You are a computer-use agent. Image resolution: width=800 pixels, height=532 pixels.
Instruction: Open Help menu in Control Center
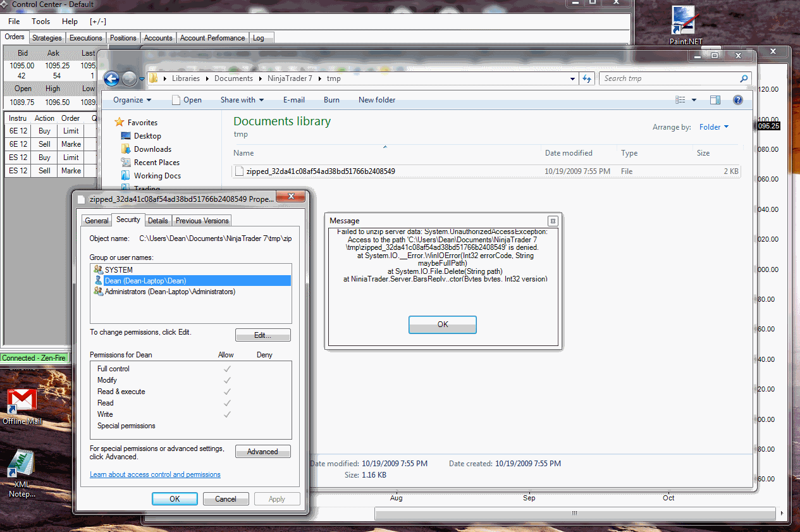pyautogui.click(x=70, y=22)
